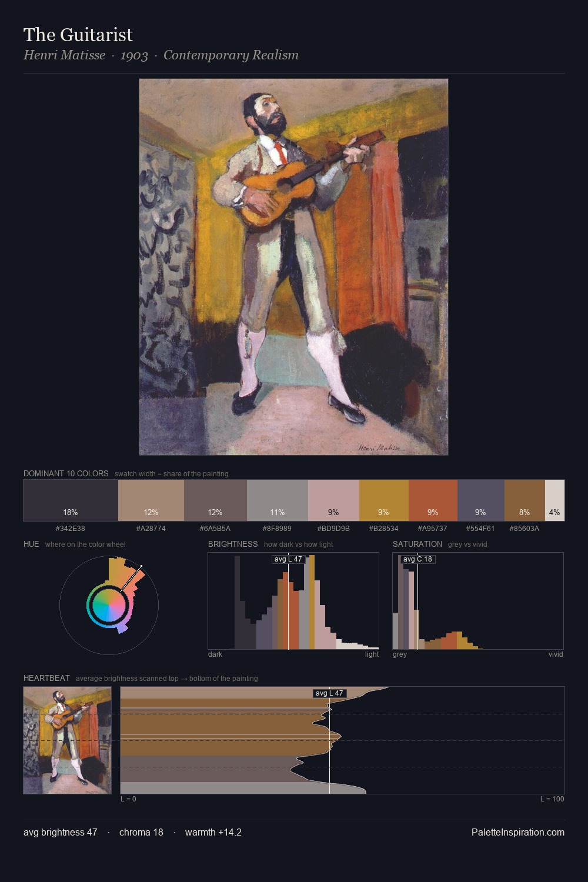Click the L = 100 axis label
The width and height of the screenshot is (588, 882).
[552, 799]
